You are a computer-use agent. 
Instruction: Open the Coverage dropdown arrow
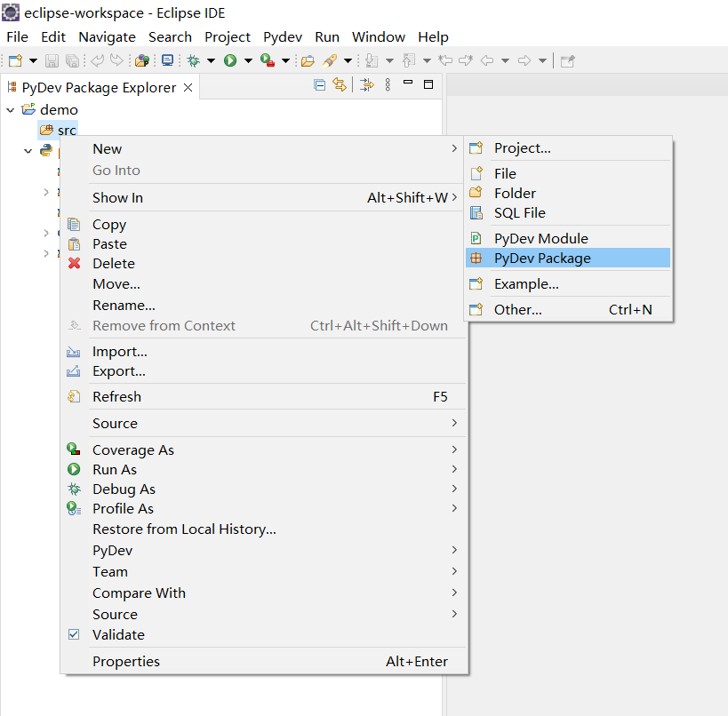[x=286, y=60]
